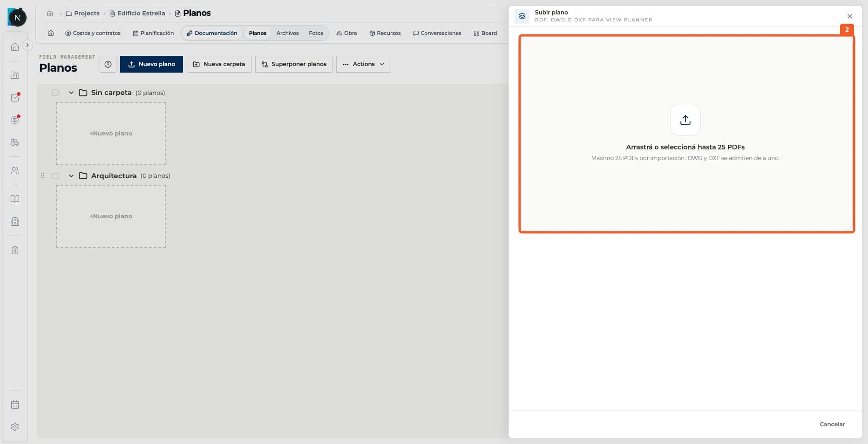Open the building icon in sidebar
The image size is (868, 444).
(15, 222)
